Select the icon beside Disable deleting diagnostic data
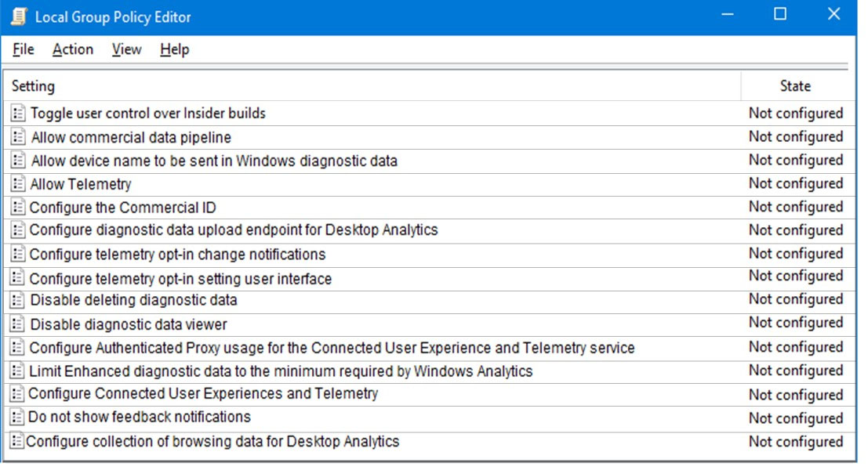The image size is (868, 470). [x=18, y=300]
